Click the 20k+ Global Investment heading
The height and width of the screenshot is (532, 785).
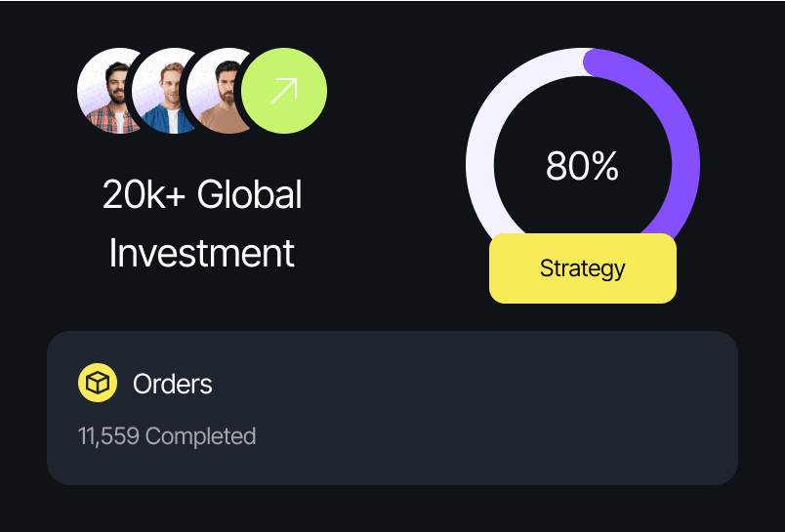pyautogui.click(x=202, y=225)
